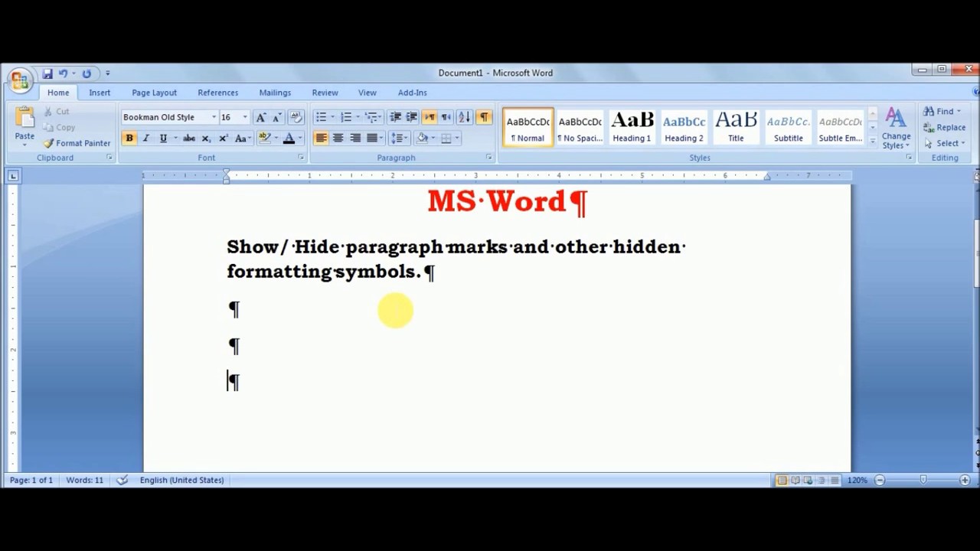Undo the last action

(64, 73)
